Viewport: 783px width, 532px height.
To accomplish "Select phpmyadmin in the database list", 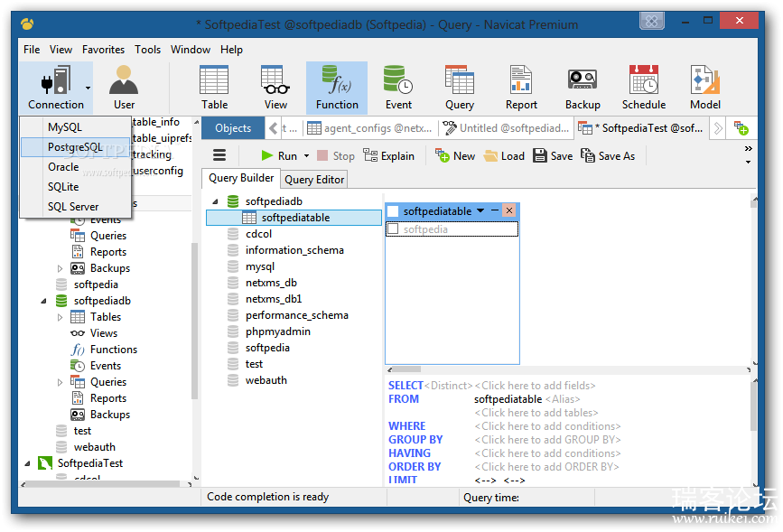I will pyautogui.click(x=277, y=331).
